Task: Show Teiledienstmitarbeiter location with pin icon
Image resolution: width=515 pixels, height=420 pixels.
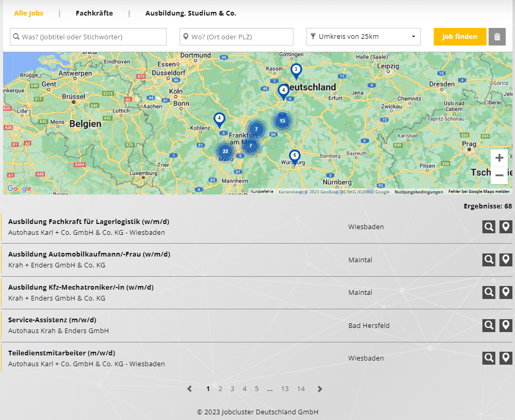Action: [506, 358]
